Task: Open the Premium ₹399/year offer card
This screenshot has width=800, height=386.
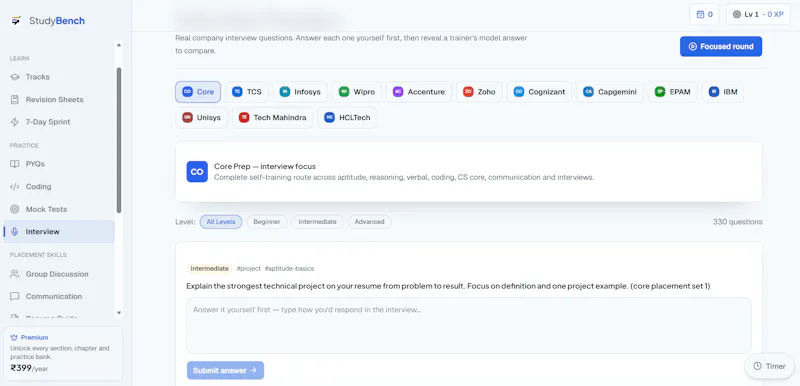Action: click(x=63, y=354)
